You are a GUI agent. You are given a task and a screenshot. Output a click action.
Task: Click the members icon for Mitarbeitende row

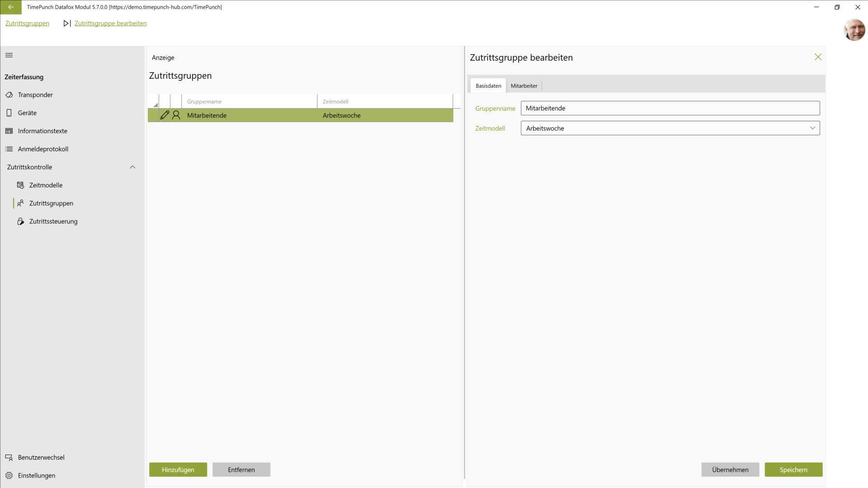click(176, 115)
